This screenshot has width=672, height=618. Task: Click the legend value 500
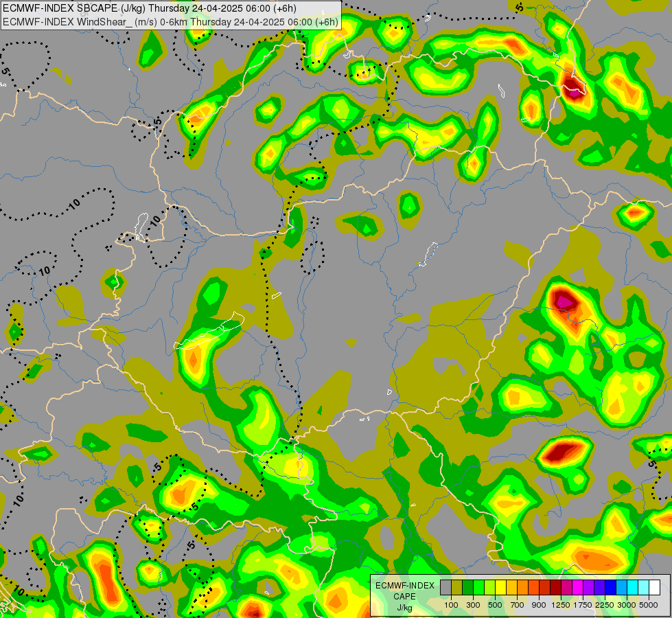495,605
